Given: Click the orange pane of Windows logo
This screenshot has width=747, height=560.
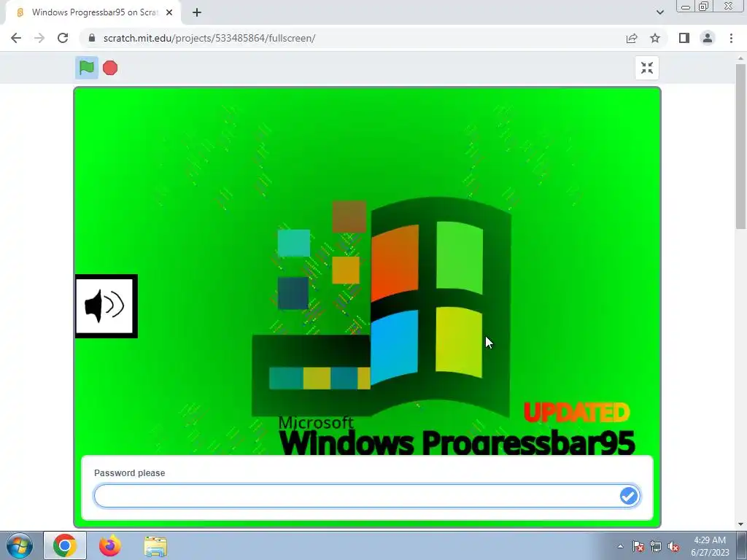Looking at the screenshot, I should 395,262.
